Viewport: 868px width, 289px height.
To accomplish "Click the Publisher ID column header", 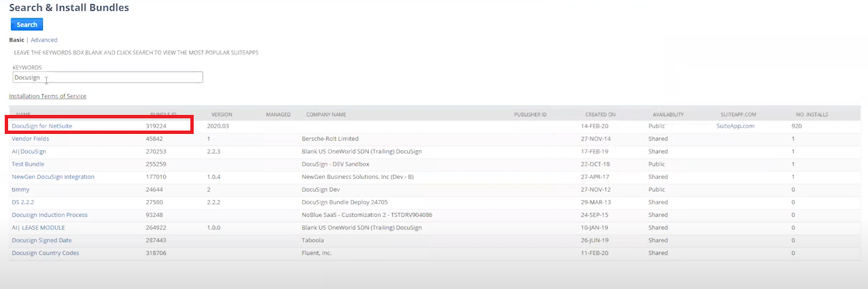I will 530,114.
